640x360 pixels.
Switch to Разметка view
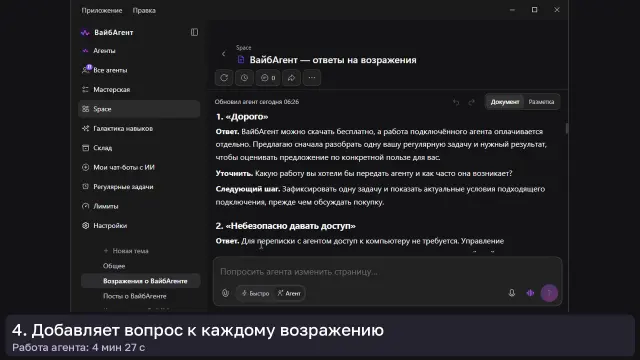(541, 102)
